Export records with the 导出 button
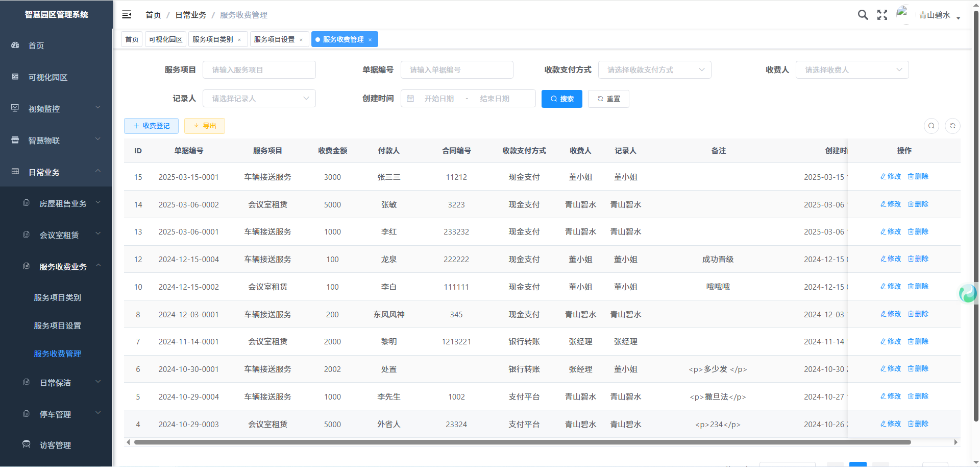This screenshot has height=467, width=980. 204,126
